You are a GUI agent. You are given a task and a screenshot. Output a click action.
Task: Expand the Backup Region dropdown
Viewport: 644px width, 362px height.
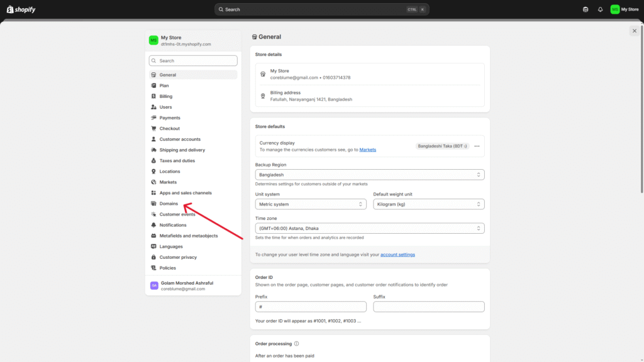click(x=369, y=175)
